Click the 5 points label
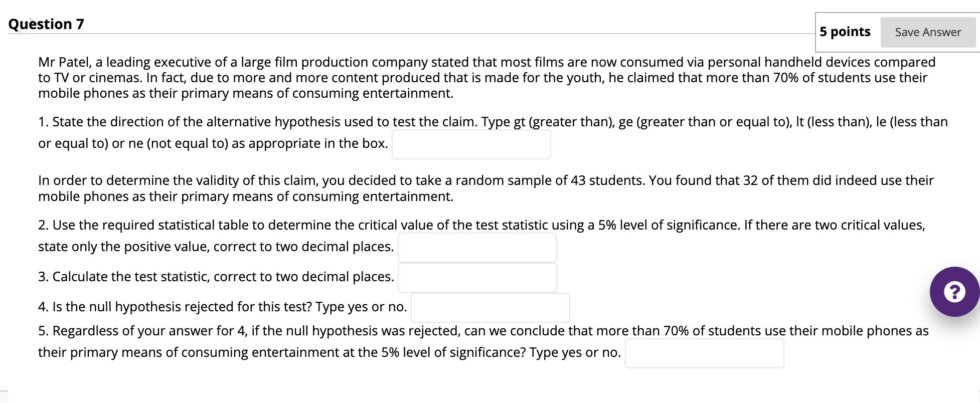Screen dimensions: 980x403 click(x=845, y=32)
